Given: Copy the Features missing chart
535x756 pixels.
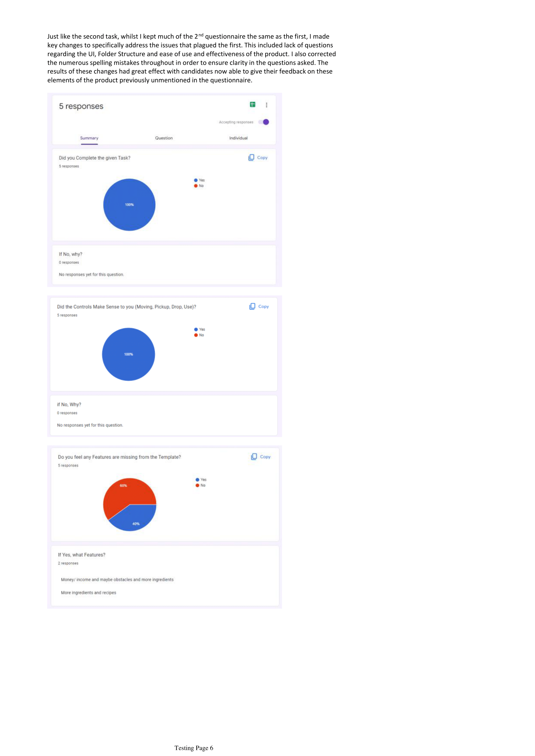Looking at the screenshot, I should click(261, 457).
